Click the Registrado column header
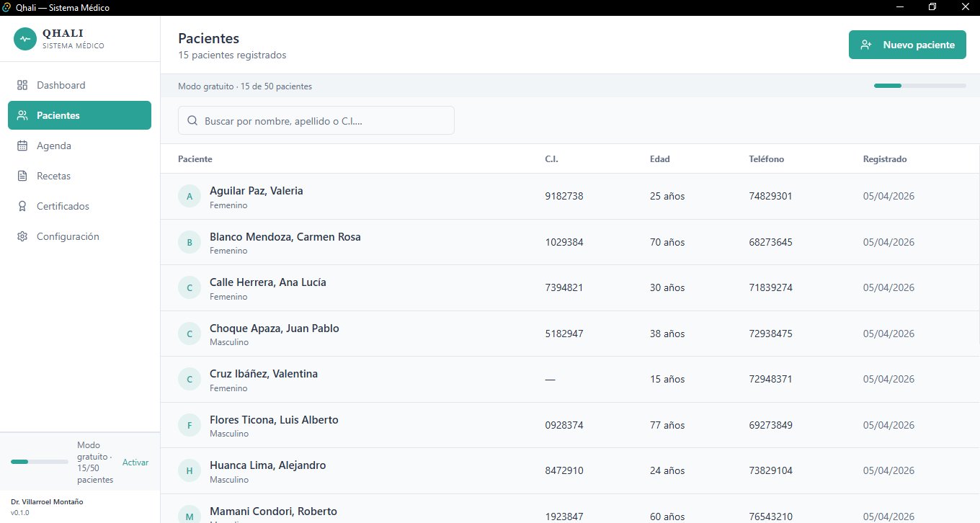Image resolution: width=980 pixels, height=523 pixels. click(x=884, y=159)
